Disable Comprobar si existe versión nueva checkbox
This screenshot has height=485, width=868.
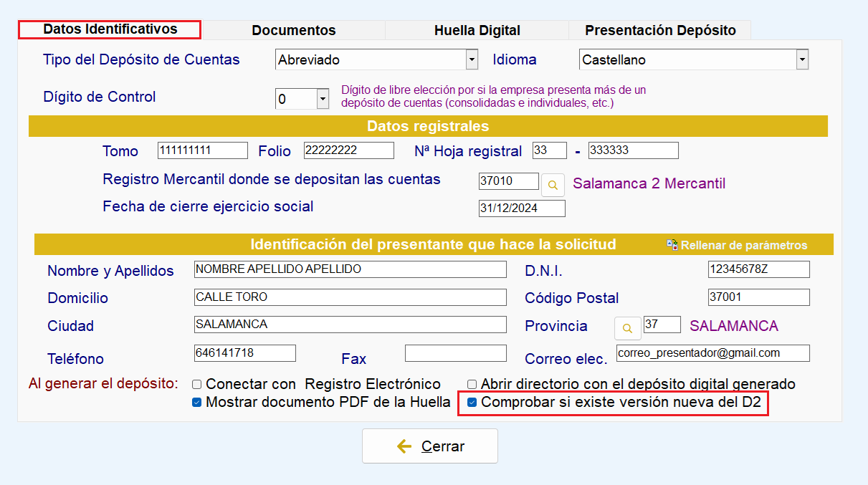coord(472,403)
